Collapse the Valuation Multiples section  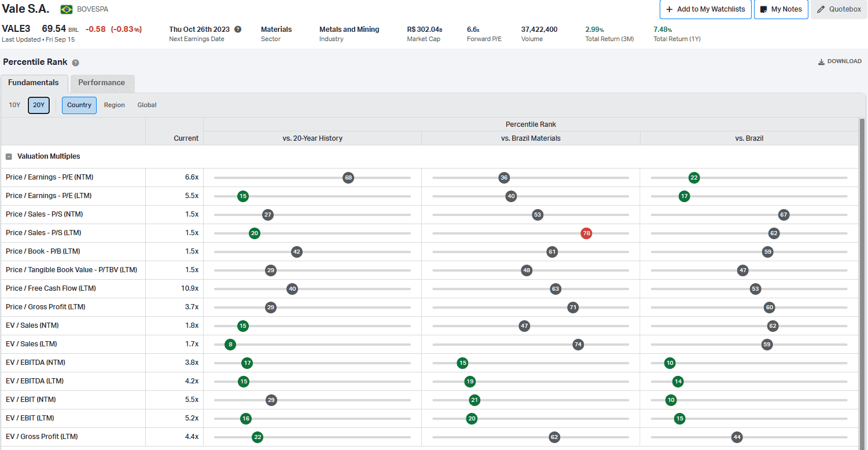pos(9,156)
